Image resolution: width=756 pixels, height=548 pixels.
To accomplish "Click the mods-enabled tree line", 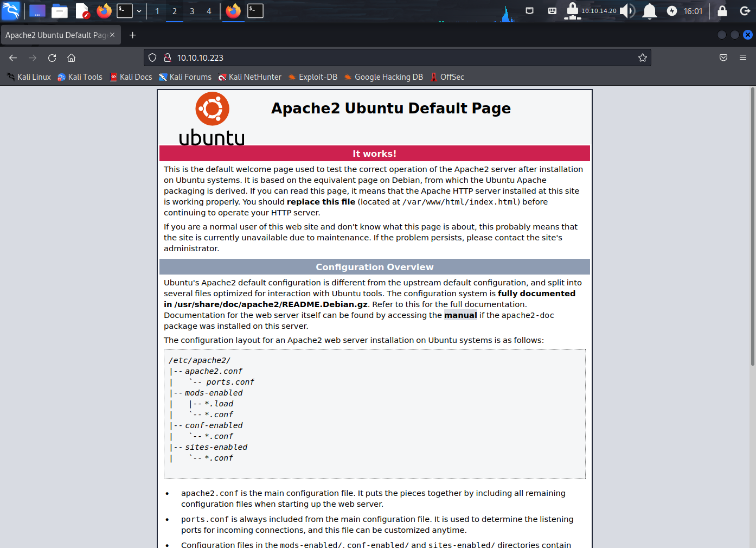I will [206, 393].
